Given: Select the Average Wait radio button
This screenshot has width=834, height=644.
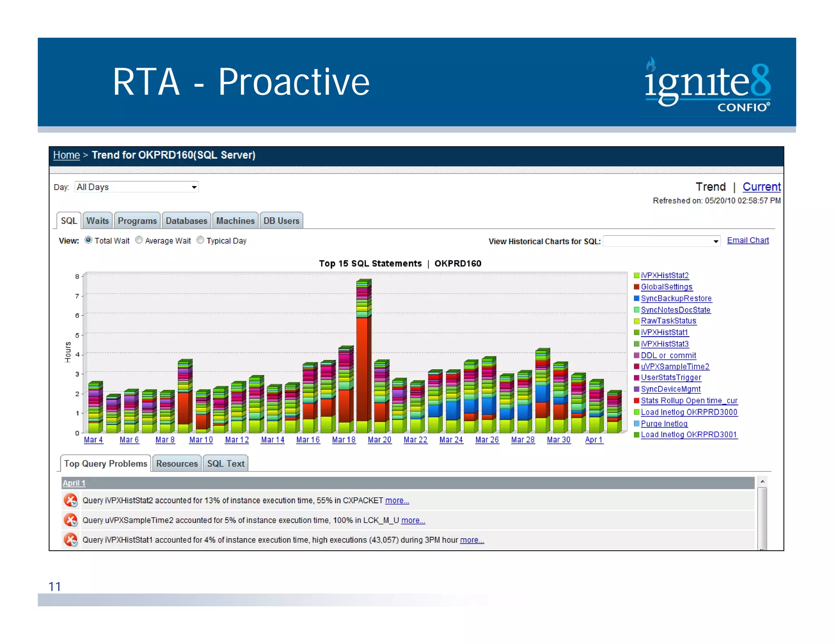Looking at the screenshot, I should (x=139, y=240).
